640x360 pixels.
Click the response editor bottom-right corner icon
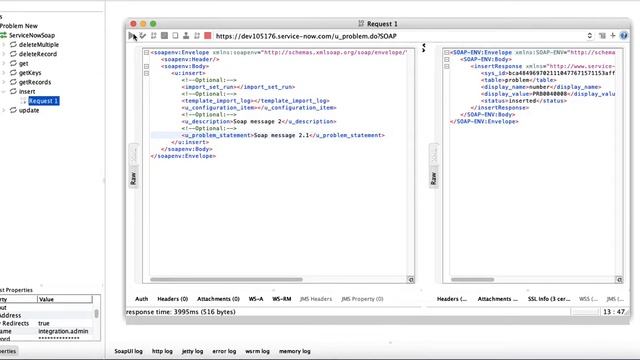[619, 280]
